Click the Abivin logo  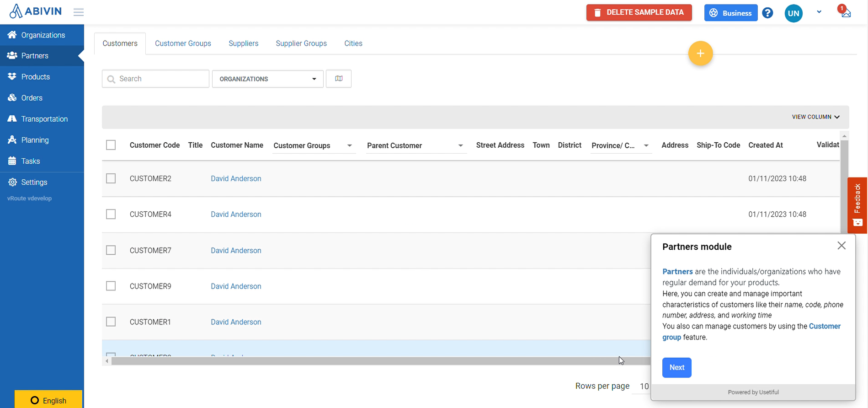[35, 11]
